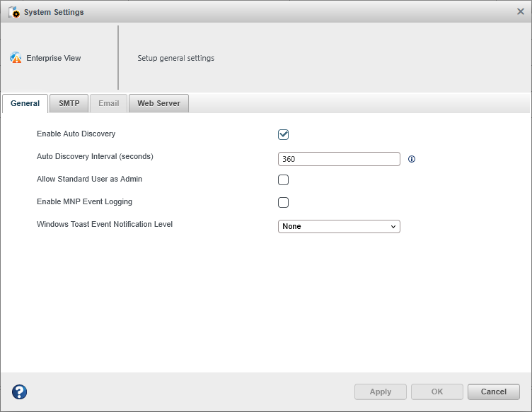Click the Enterprise View globe icon
The image size is (532, 412).
coord(16,58)
